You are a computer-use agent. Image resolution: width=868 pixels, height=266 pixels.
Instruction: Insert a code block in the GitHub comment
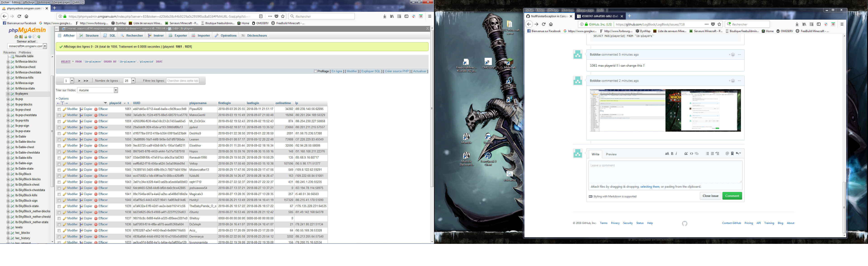pos(692,153)
